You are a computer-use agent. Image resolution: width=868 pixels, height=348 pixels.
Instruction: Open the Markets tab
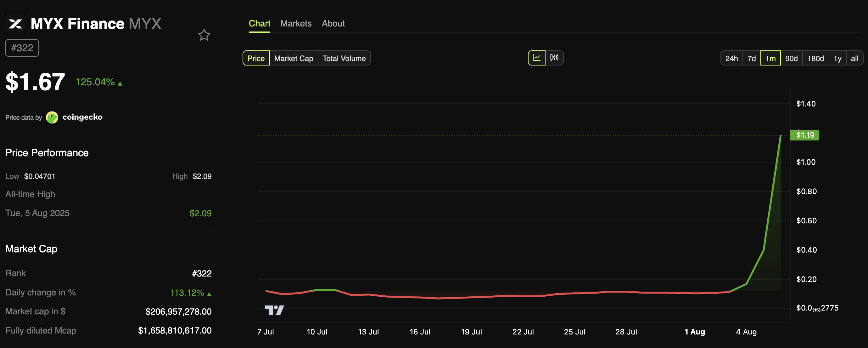(x=296, y=24)
